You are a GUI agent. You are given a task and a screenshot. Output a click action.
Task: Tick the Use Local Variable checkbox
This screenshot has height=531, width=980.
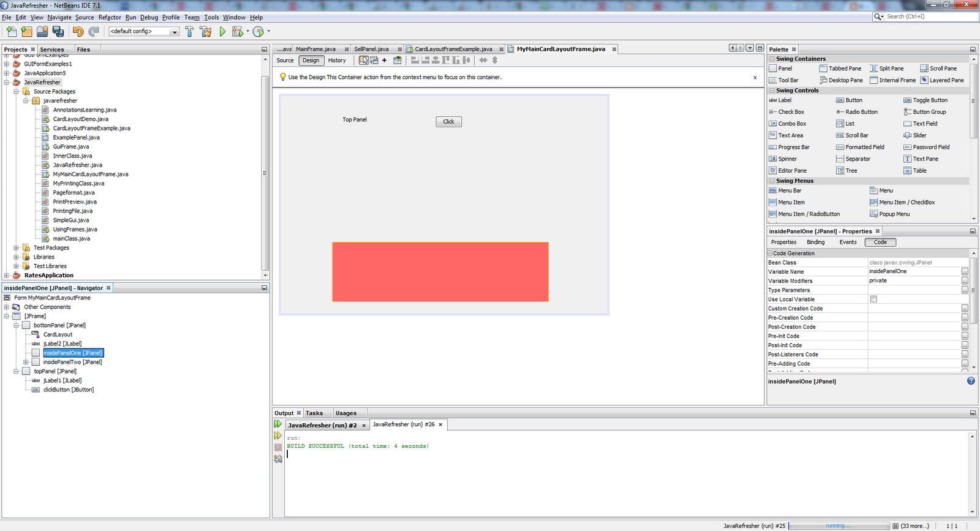[x=873, y=299]
